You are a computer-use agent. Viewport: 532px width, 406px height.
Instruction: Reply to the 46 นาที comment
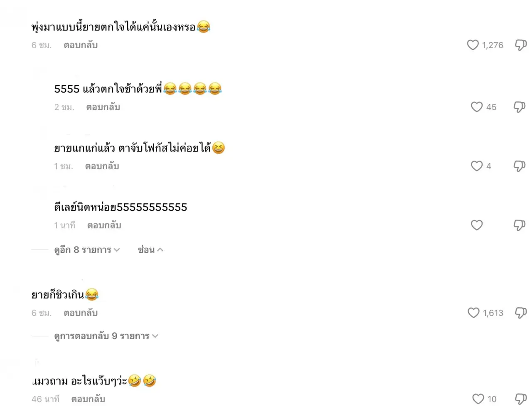(88, 399)
